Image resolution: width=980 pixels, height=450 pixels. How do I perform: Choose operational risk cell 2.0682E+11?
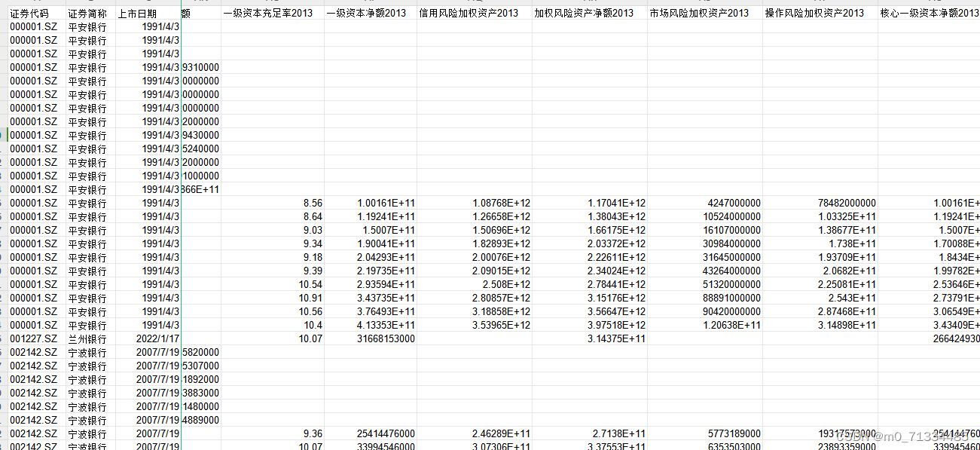pyautogui.click(x=820, y=271)
